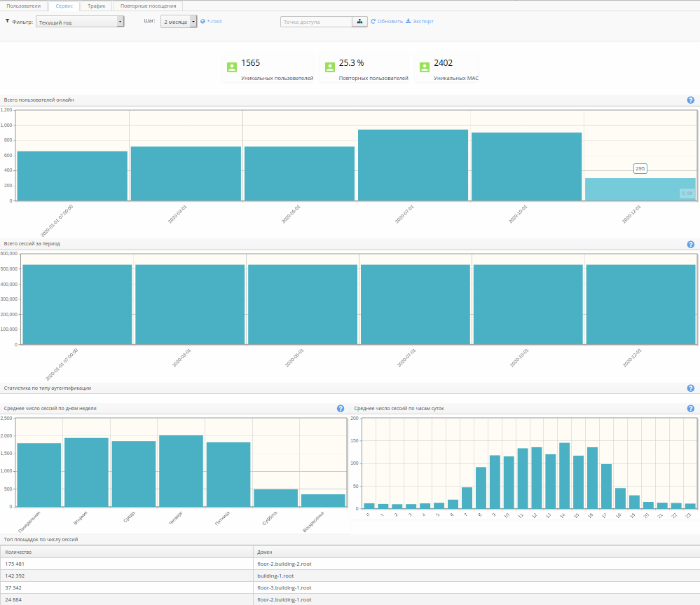Open help for sessions by hour chart
700x605 pixels.
pos(690,409)
